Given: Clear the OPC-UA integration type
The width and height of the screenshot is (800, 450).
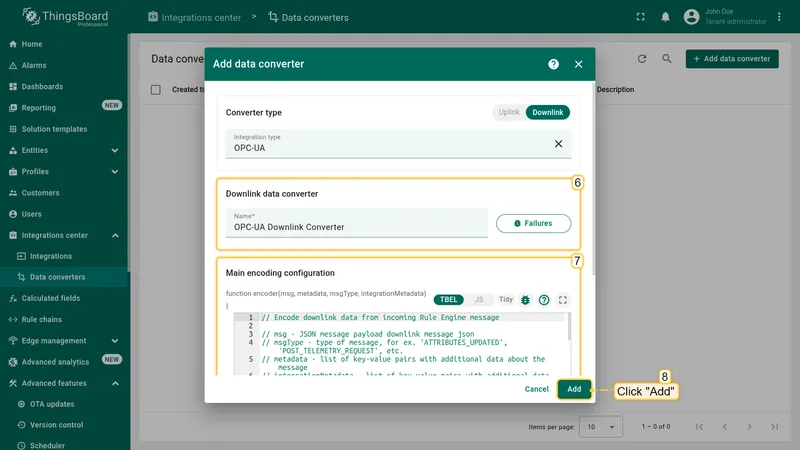Looking at the screenshot, I should pos(559,144).
